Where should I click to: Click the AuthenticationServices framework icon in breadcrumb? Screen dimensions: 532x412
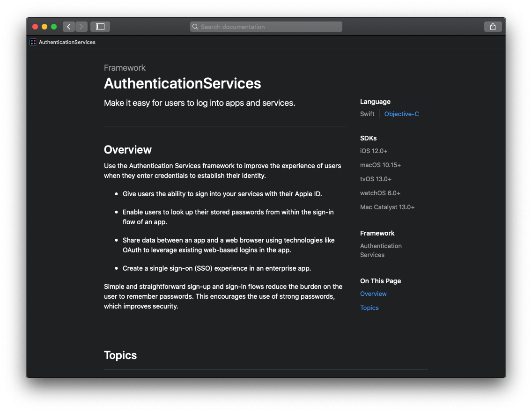pos(33,42)
